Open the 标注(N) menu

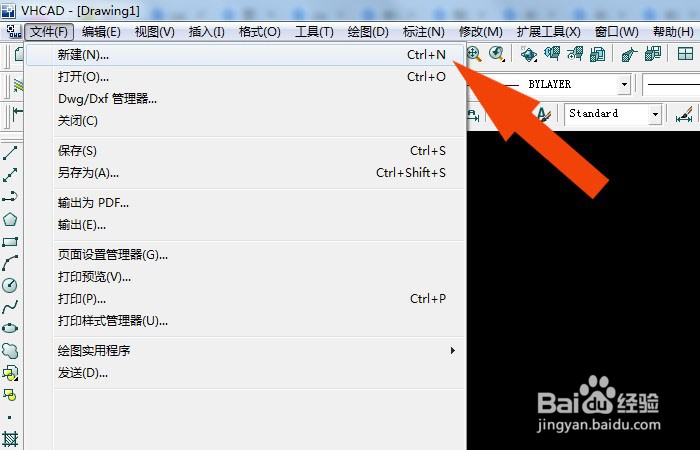[x=424, y=32]
